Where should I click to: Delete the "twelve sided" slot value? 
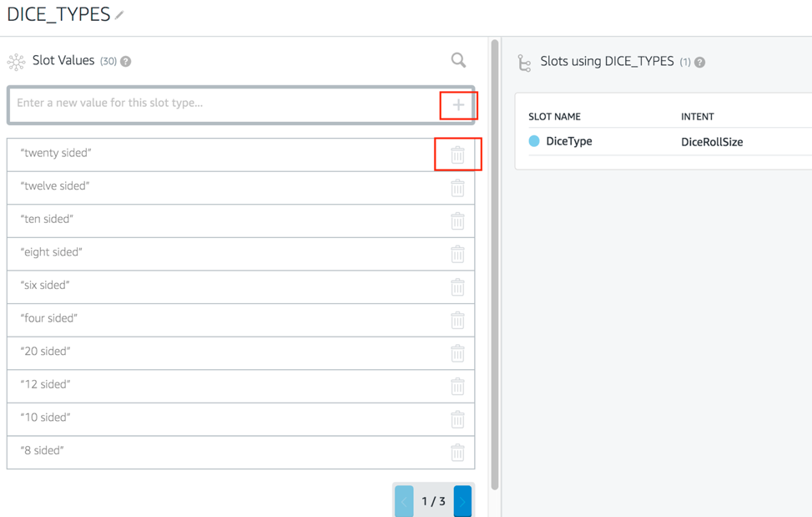(x=457, y=187)
